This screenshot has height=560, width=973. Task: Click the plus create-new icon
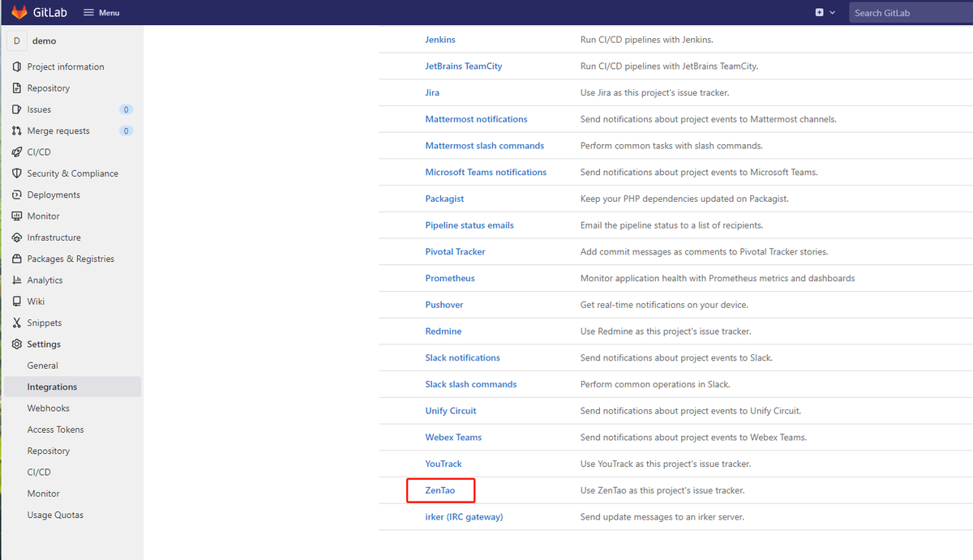[820, 13]
